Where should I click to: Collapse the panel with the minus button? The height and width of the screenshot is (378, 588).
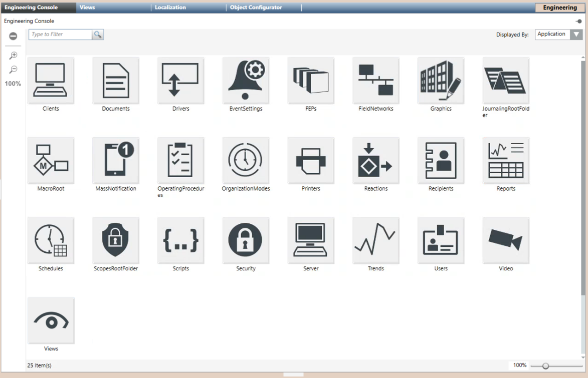(x=14, y=36)
